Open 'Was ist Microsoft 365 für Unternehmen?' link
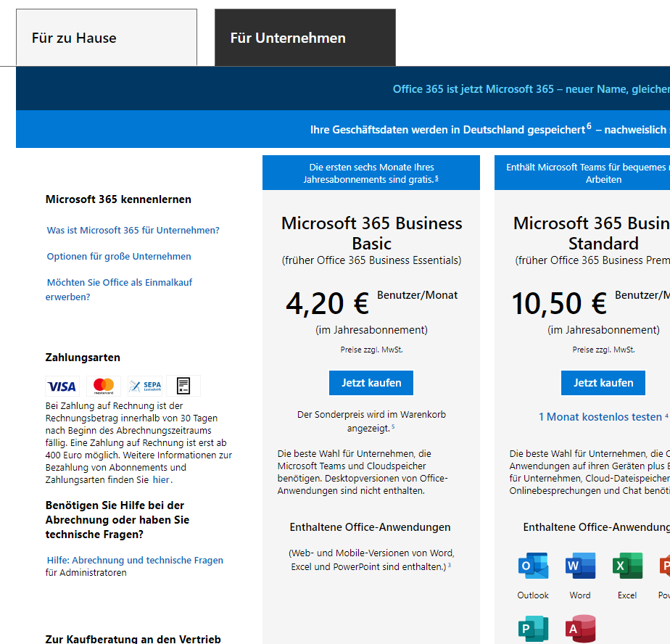Image resolution: width=670 pixels, height=644 pixels. pos(133,231)
